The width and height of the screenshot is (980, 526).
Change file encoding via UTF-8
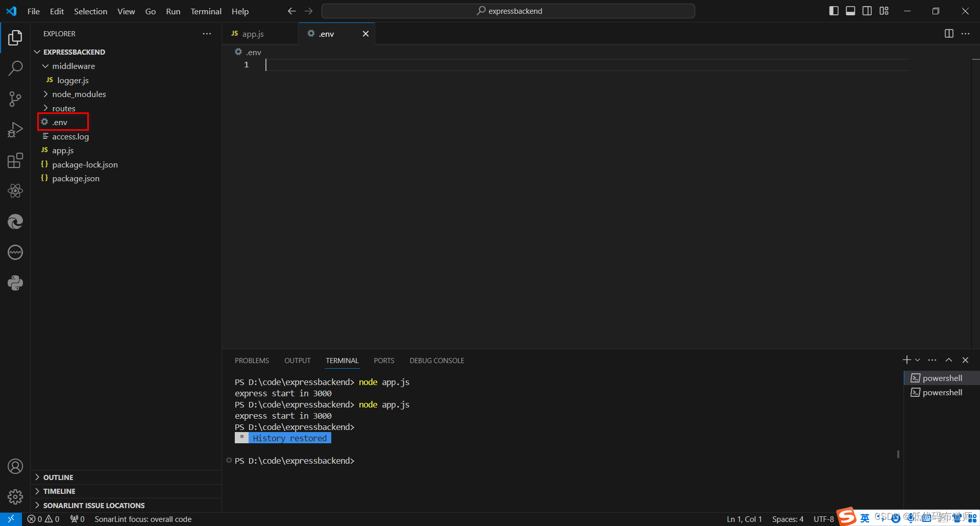click(x=823, y=519)
